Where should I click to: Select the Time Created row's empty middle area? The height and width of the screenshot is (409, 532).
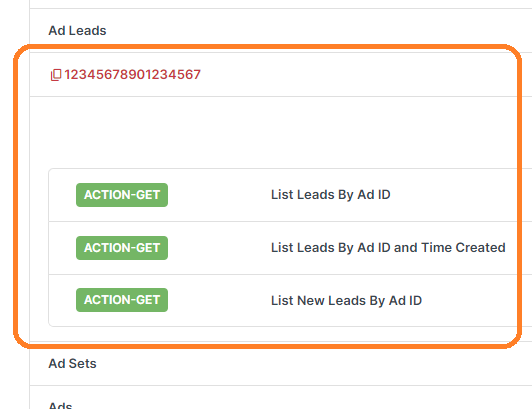pos(219,248)
